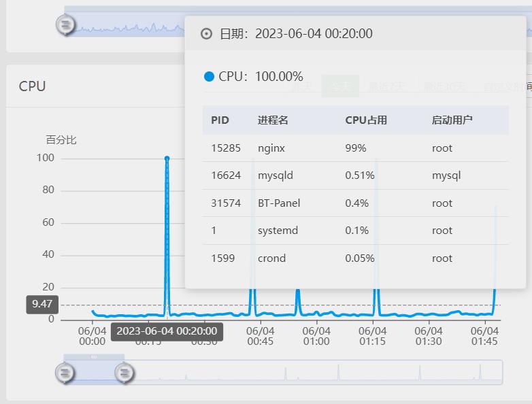The image size is (532, 404).
Task: Click the 99% CPU usage value
Action: click(356, 148)
